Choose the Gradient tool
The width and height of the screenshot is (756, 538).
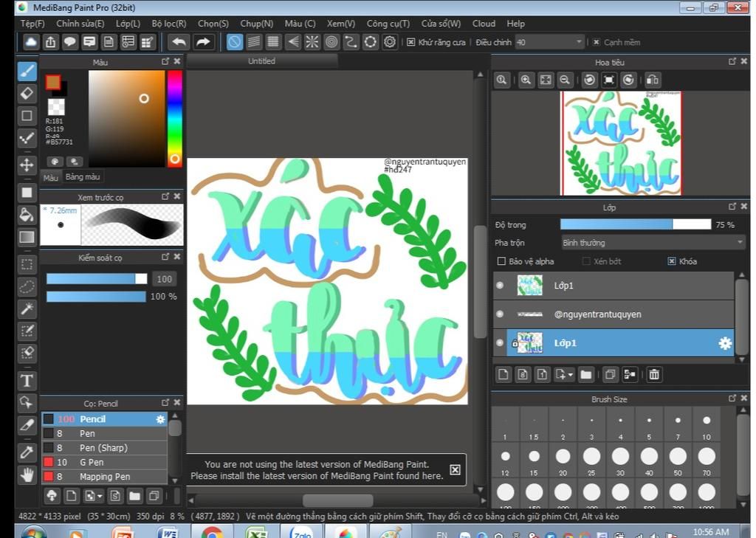[27, 237]
